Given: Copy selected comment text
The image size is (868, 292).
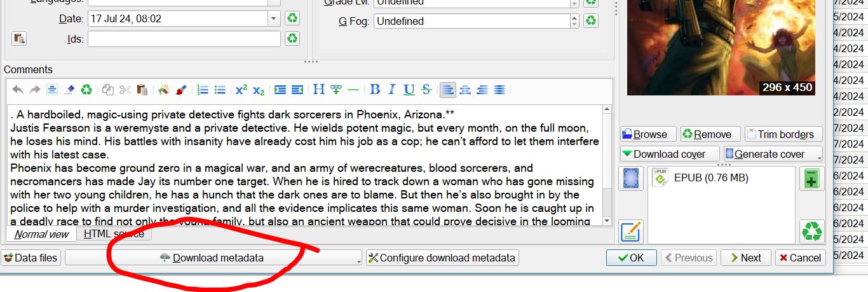Looking at the screenshot, I should (108, 90).
